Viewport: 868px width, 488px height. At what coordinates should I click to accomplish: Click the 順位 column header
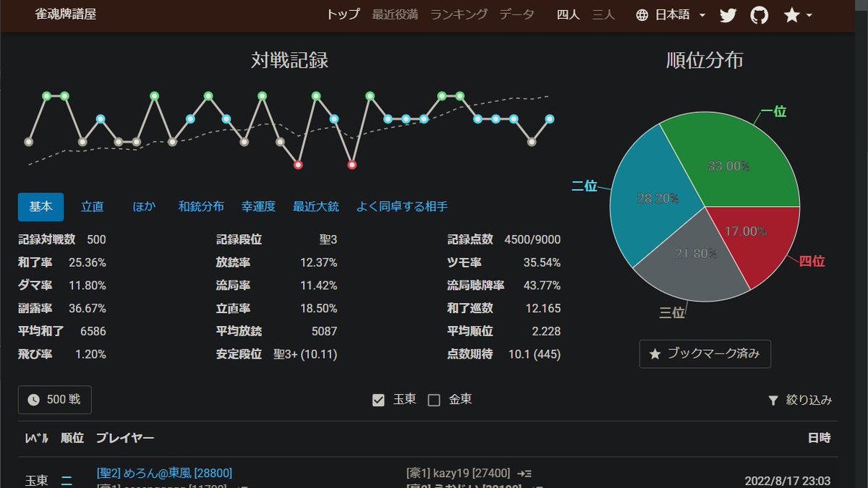pos(72,437)
